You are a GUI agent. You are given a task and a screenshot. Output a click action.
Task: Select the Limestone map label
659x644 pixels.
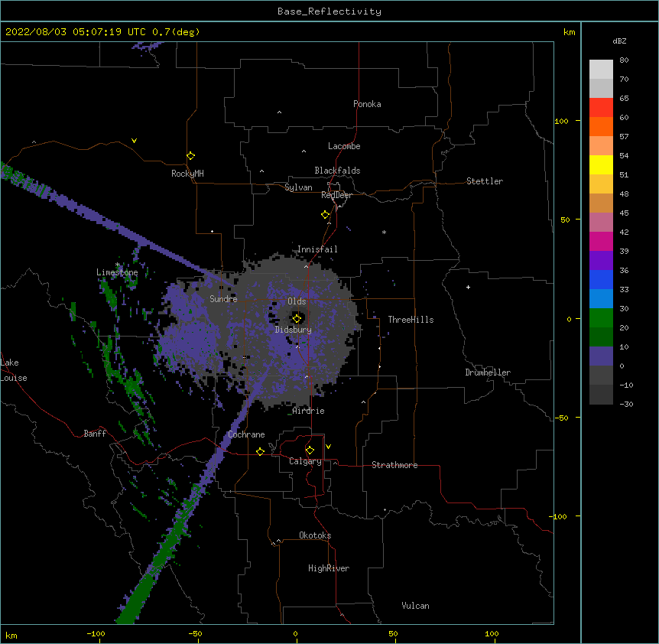pyautogui.click(x=117, y=272)
